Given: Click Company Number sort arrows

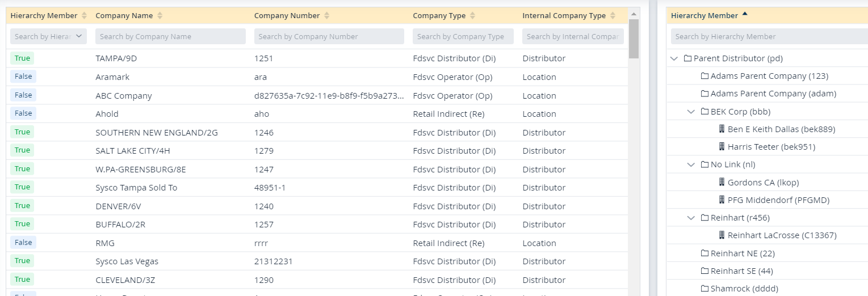Looking at the screenshot, I should click(327, 16).
